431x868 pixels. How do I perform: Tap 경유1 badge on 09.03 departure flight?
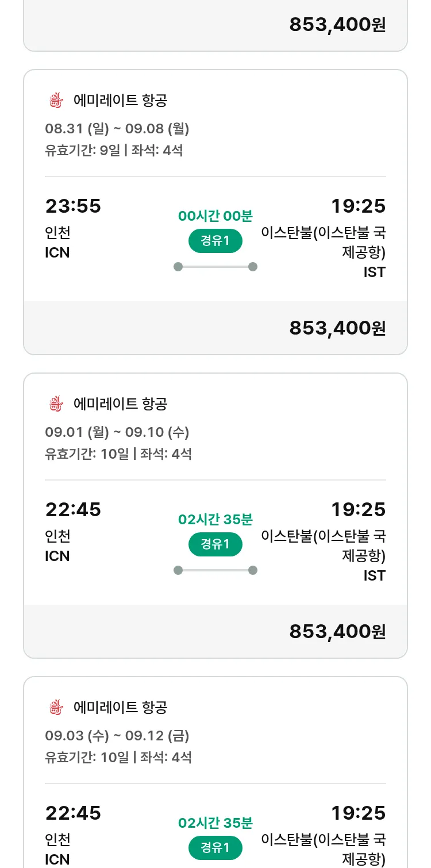pyautogui.click(x=215, y=848)
